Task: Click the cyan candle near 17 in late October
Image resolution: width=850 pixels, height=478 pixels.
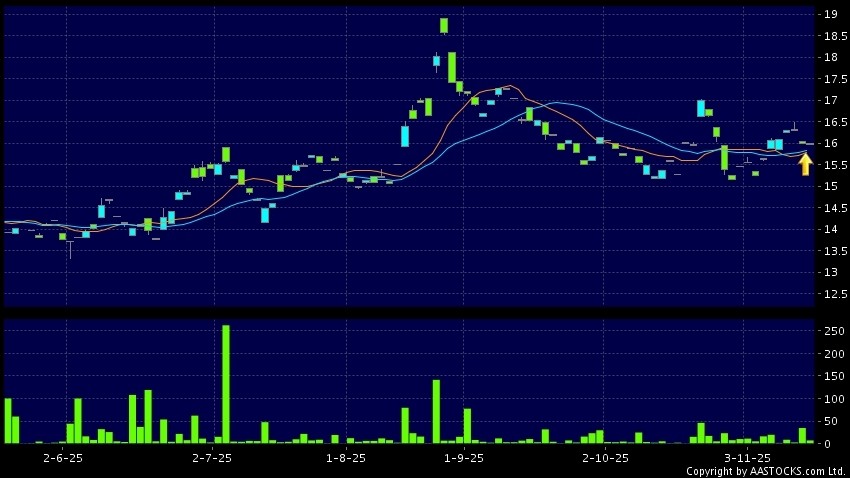Action: 701,108
